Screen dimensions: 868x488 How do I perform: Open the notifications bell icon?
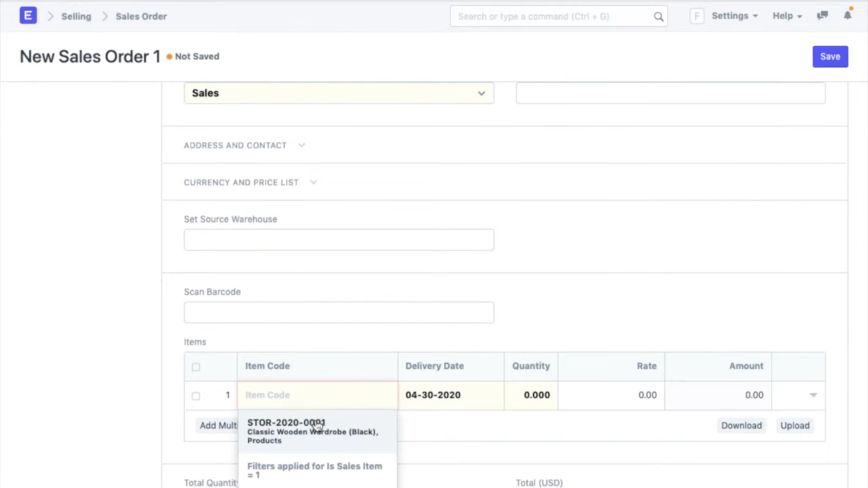pos(848,16)
